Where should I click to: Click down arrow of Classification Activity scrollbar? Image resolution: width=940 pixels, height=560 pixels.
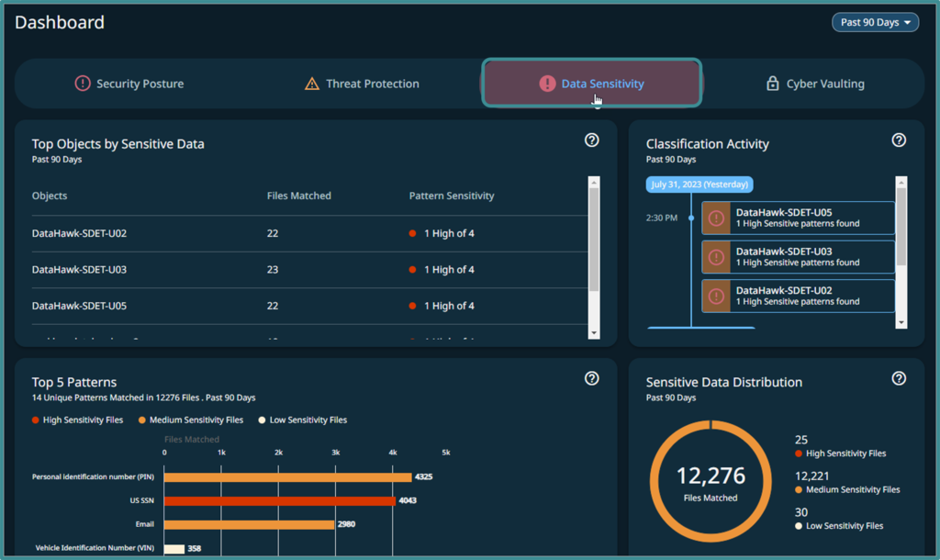tap(901, 322)
